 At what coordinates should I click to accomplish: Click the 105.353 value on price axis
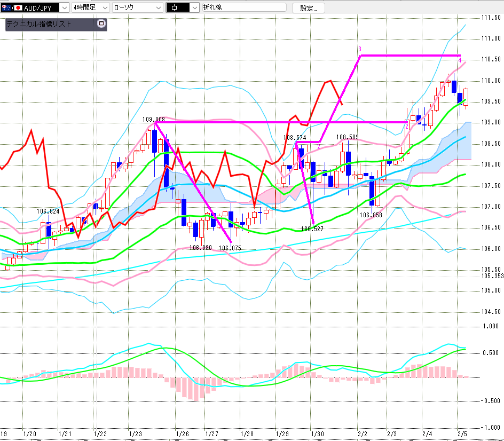tap(492, 276)
